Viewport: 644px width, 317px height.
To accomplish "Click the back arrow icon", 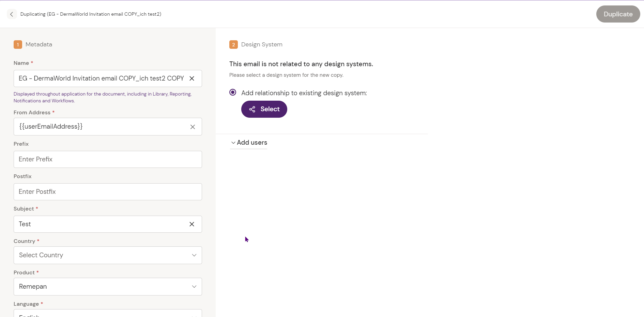I will pos(12,14).
